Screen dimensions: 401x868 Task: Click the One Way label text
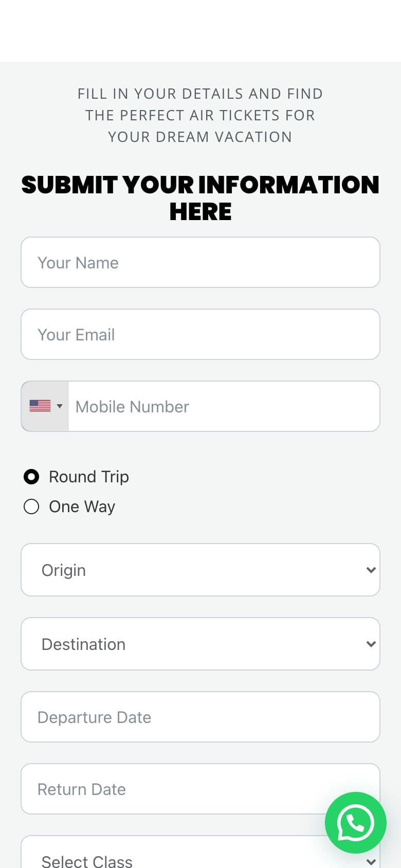[82, 507]
